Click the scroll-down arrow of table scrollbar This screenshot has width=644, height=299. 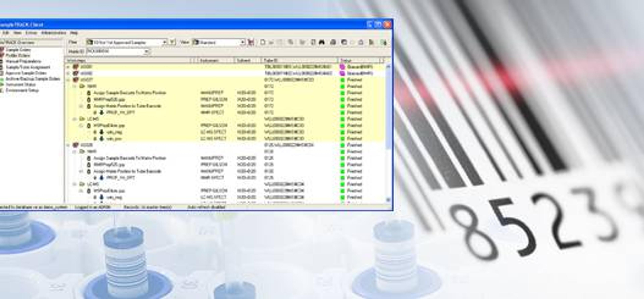[388, 200]
